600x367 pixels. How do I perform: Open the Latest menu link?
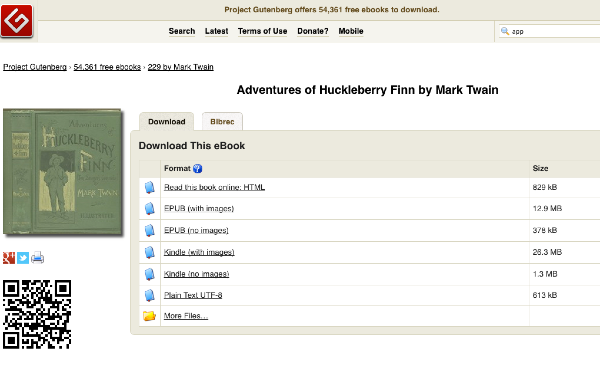tap(216, 31)
